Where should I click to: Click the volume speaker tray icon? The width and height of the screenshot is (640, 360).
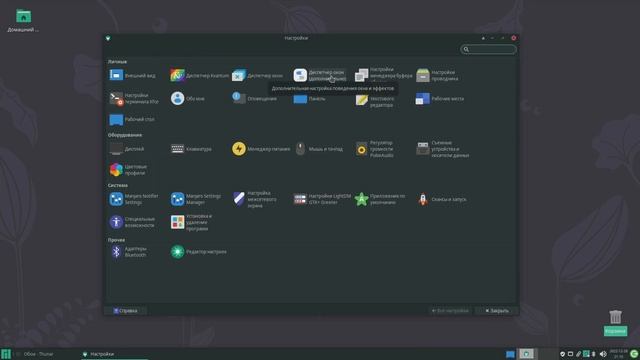point(603,354)
